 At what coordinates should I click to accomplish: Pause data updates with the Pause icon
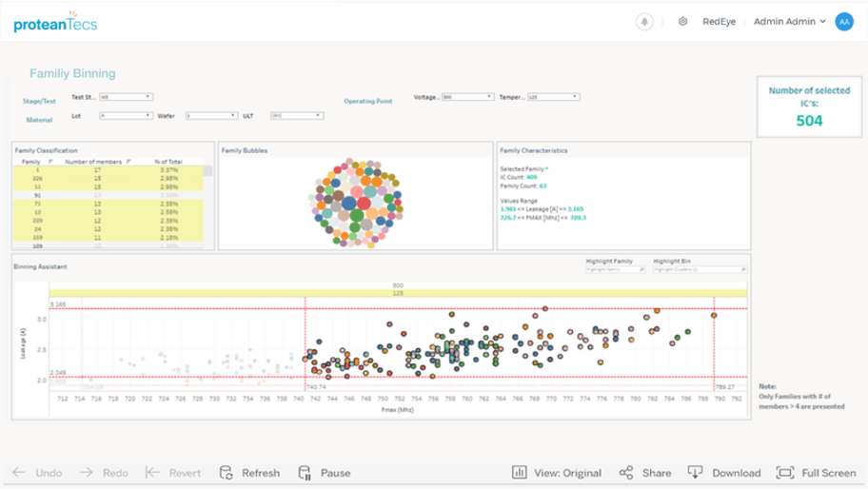(x=305, y=473)
